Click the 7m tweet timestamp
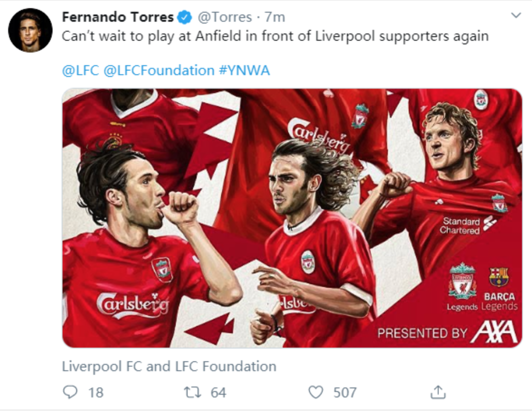The height and width of the screenshot is (411, 532). pos(275,17)
